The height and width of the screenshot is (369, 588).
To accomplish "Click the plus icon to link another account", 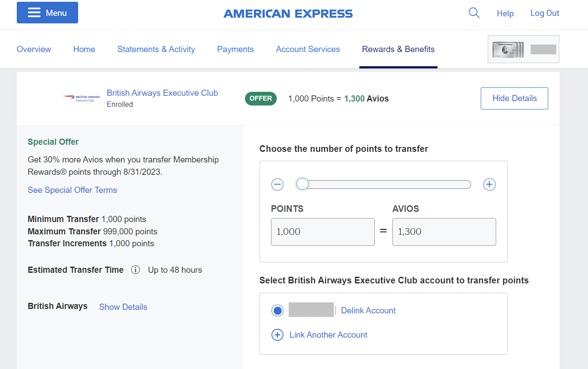I will tap(277, 335).
